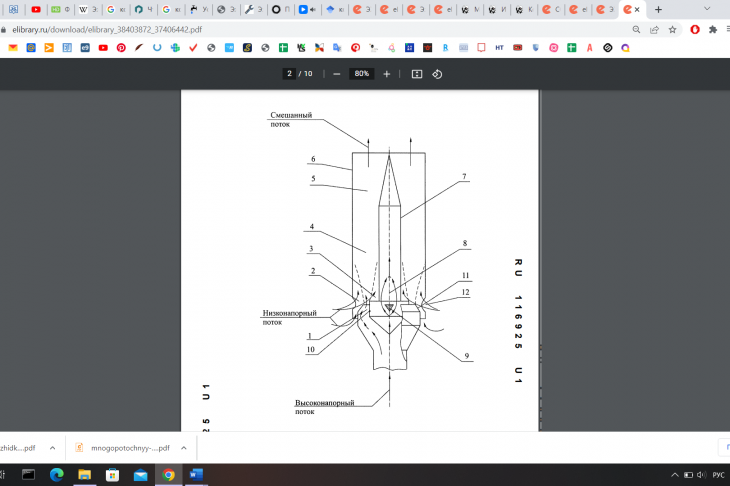Open browser zoom magnifier in address bar
730x486 pixels.
[x=636, y=29]
